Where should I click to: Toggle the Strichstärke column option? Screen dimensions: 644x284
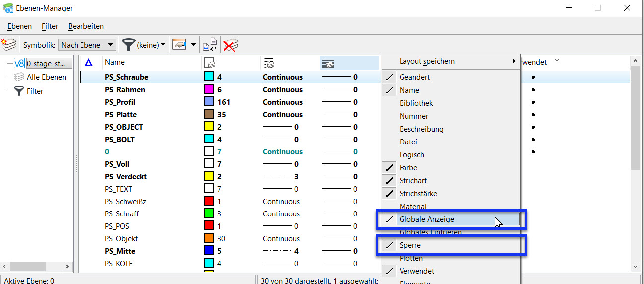click(451, 194)
